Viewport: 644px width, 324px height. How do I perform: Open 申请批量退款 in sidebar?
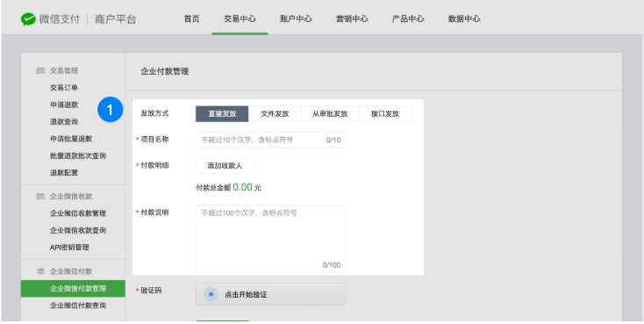(71, 139)
